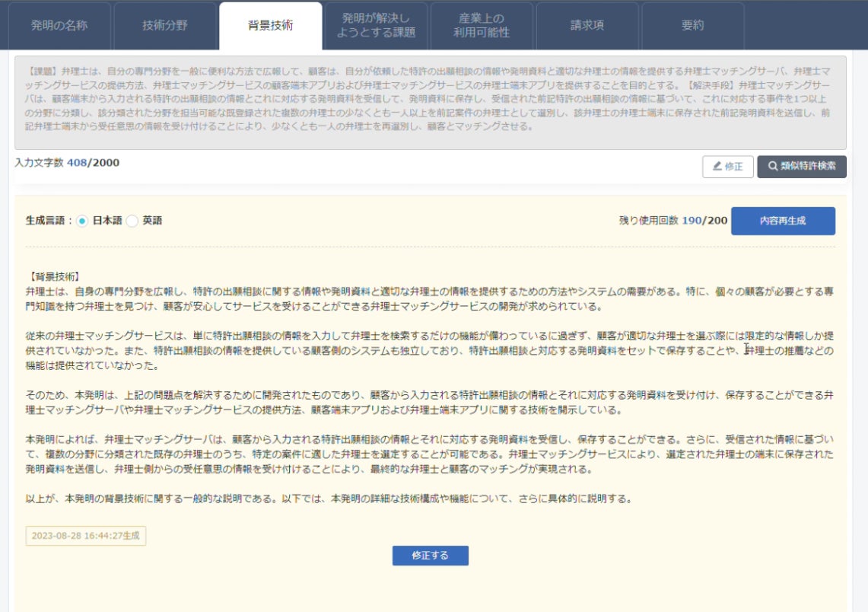Click the pencil icon on the 修正 button
868x612 pixels.
(717, 166)
